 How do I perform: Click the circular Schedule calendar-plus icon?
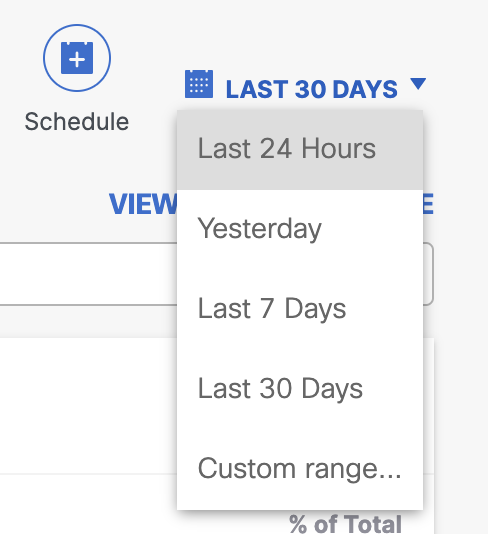pyautogui.click(x=77, y=58)
